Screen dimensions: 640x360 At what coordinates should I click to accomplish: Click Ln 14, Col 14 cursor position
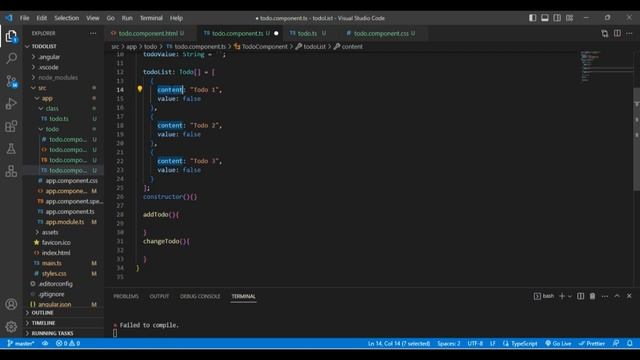pyautogui.click(x=399, y=343)
